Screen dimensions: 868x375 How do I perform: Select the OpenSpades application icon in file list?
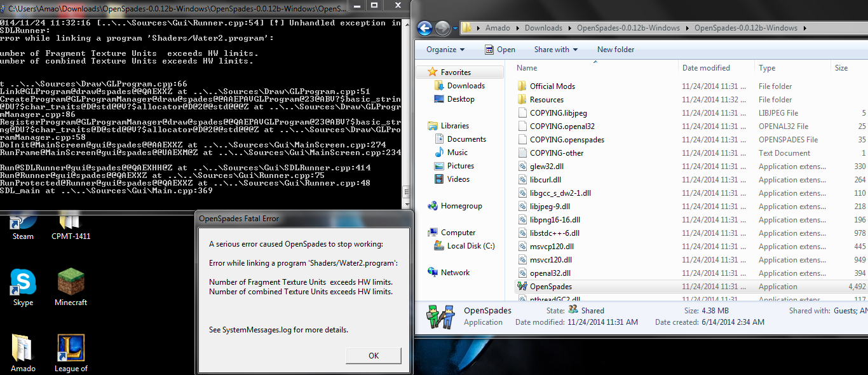tap(522, 287)
